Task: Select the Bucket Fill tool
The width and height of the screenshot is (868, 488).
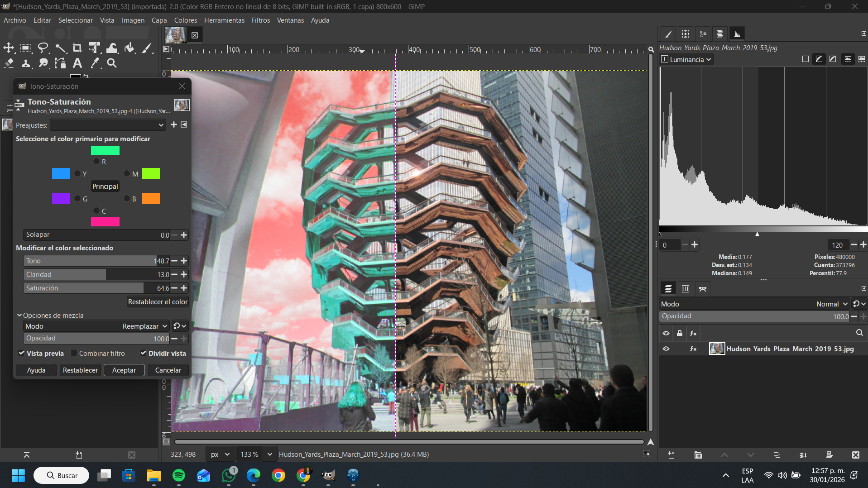Action: (x=129, y=48)
